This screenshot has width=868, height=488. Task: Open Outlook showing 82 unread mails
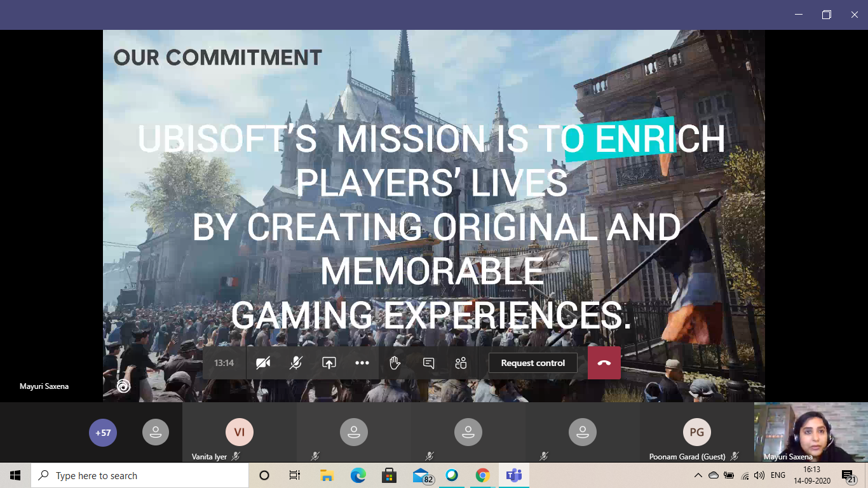(420, 475)
